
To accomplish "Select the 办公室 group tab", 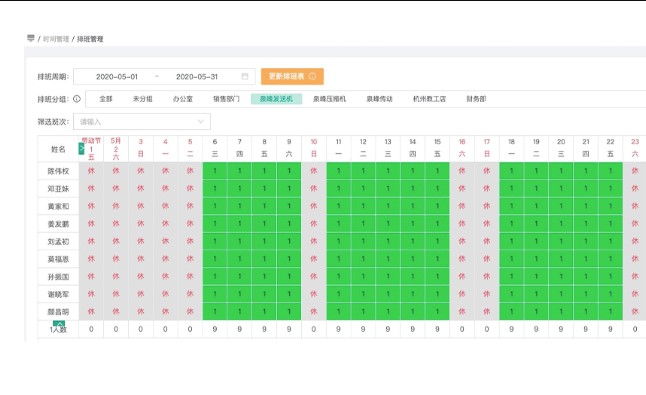I will coord(183,99).
